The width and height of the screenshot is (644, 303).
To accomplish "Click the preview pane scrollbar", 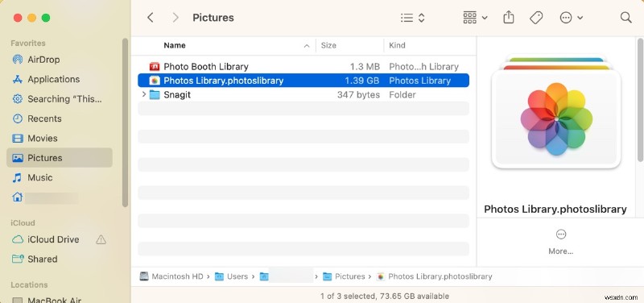I will pyautogui.click(x=639, y=100).
